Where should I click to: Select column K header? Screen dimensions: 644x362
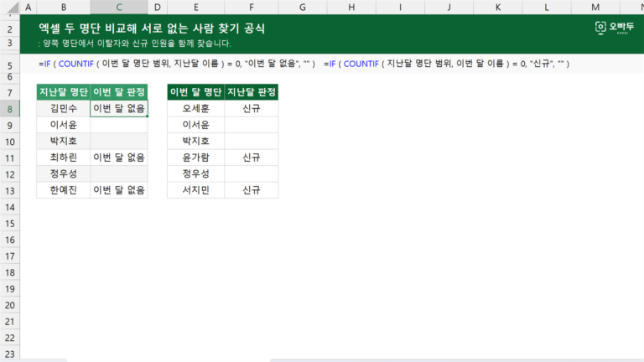coord(498,7)
